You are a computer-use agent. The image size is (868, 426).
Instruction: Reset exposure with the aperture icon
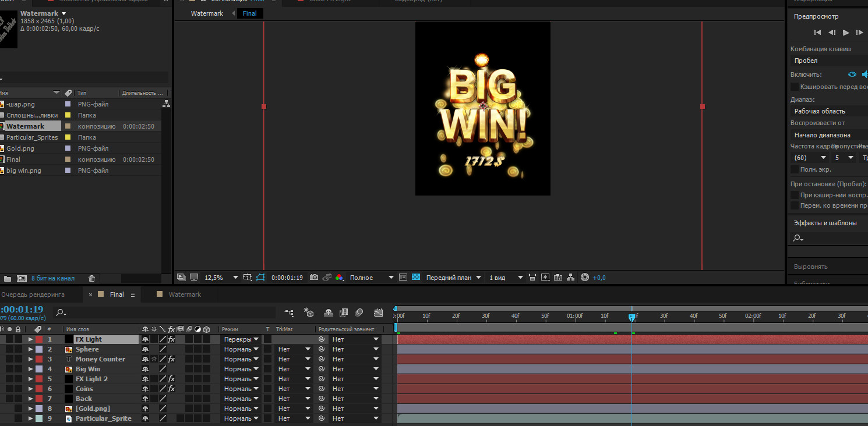(585, 278)
